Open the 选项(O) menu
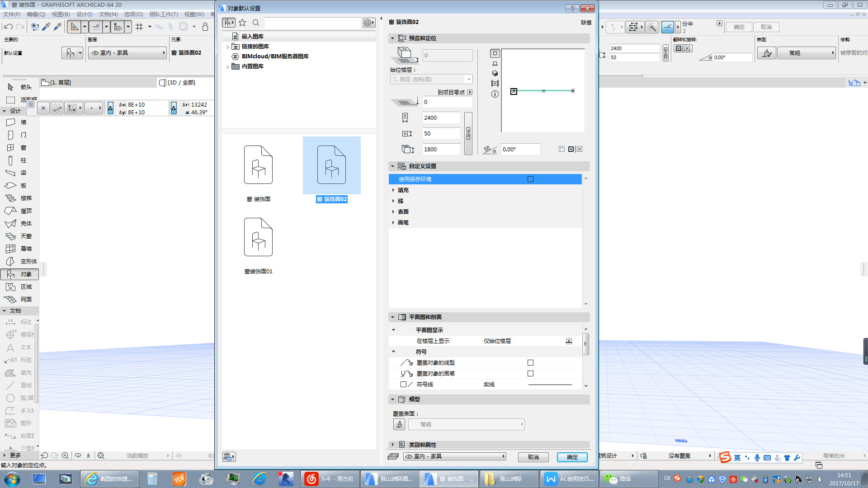The width and height of the screenshot is (868, 488). click(133, 14)
